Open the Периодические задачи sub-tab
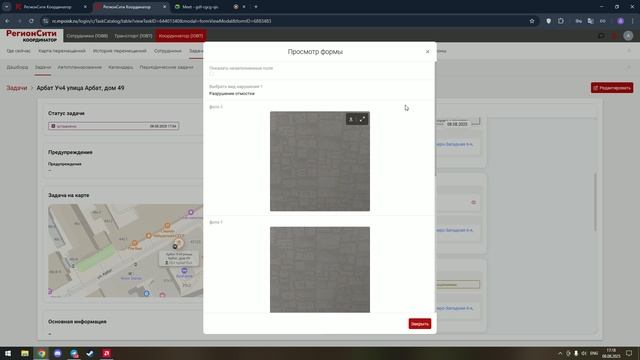 [167, 67]
